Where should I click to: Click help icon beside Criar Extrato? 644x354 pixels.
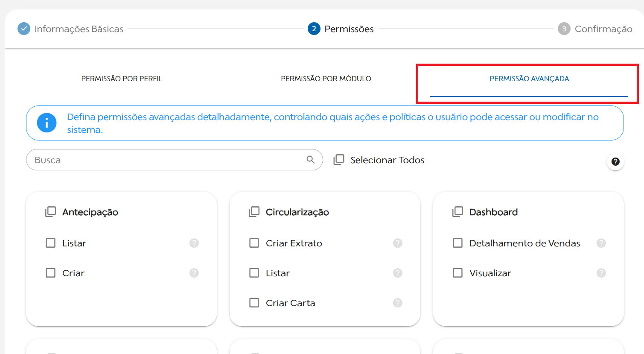point(397,243)
